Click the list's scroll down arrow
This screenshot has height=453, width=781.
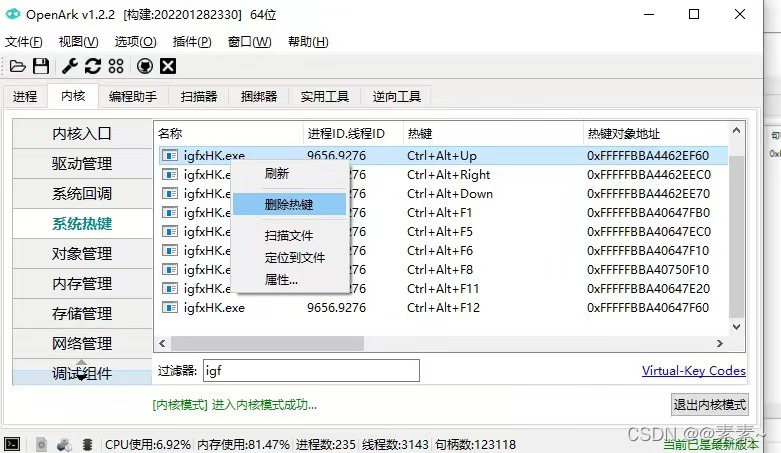(736, 327)
